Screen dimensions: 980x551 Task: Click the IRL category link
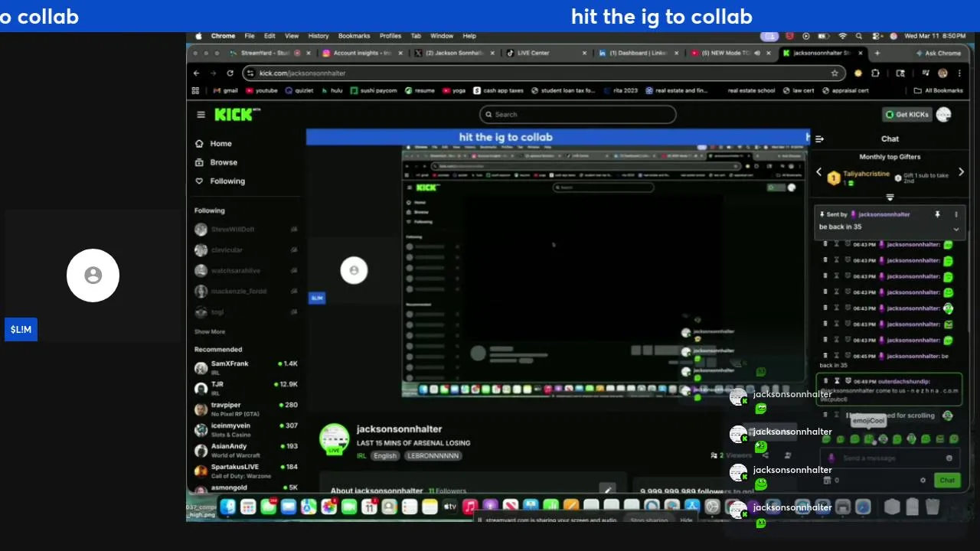coord(361,456)
